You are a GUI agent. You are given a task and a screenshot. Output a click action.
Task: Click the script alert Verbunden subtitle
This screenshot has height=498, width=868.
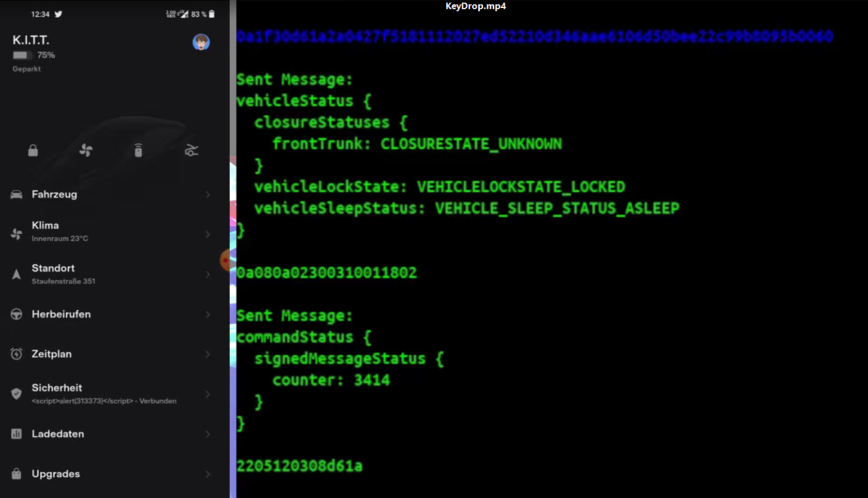104,401
